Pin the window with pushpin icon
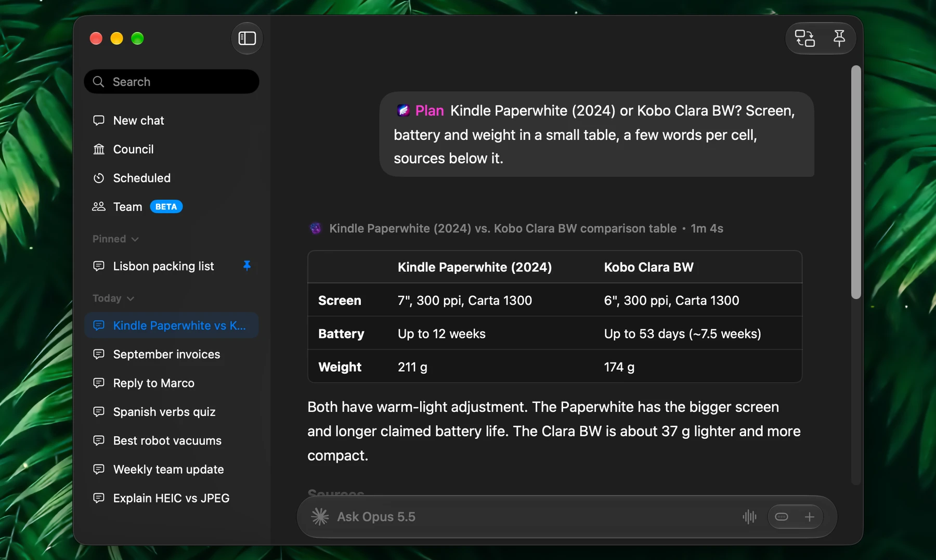The image size is (936, 560). [839, 38]
